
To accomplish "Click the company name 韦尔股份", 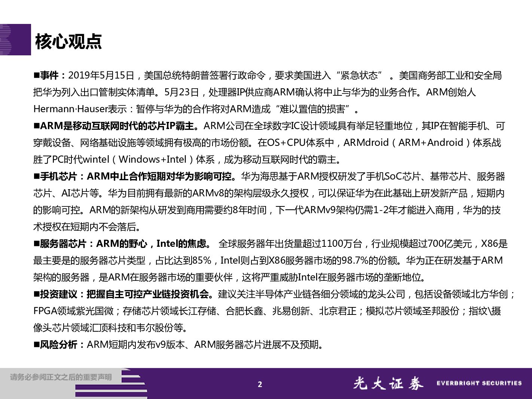I will (x=154, y=328).
